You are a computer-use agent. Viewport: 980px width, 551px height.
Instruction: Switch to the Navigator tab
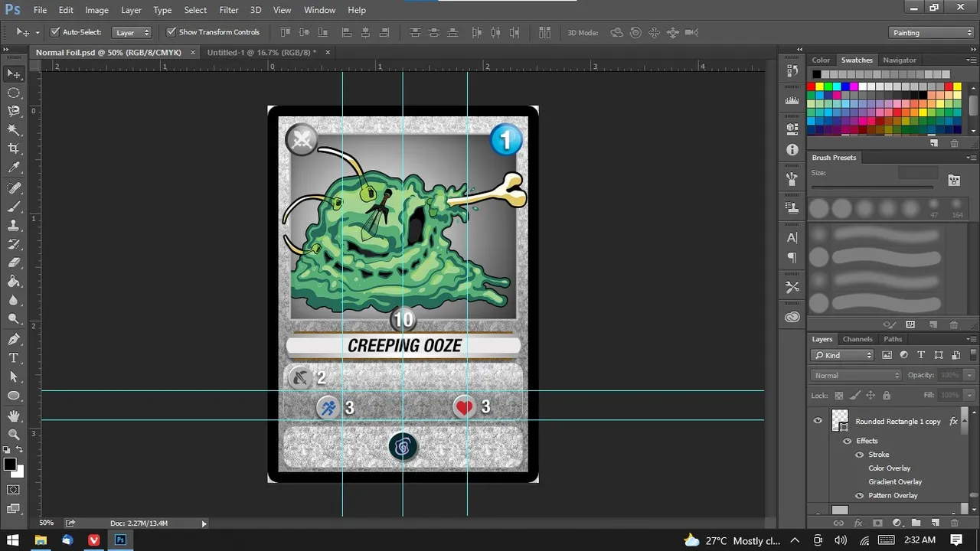(900, 60)
